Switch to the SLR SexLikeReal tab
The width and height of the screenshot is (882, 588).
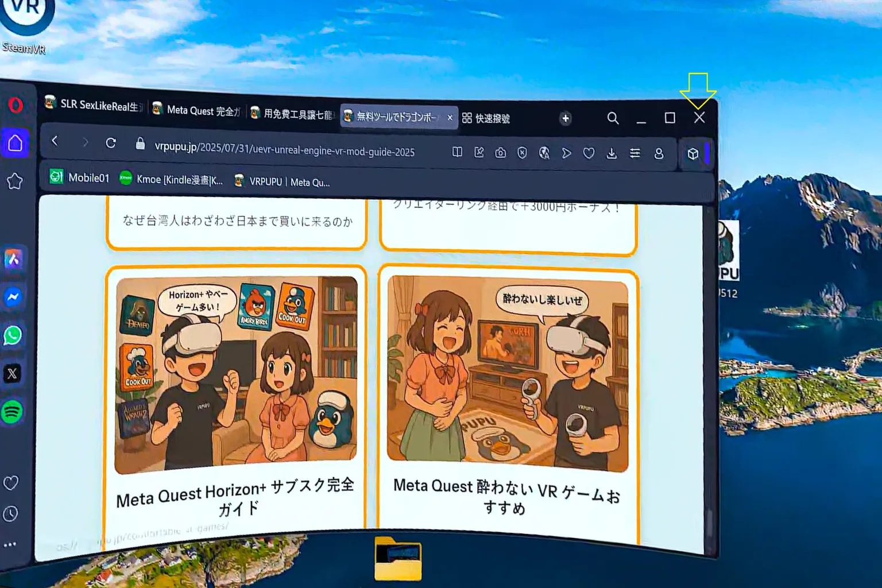click(93, 105)
